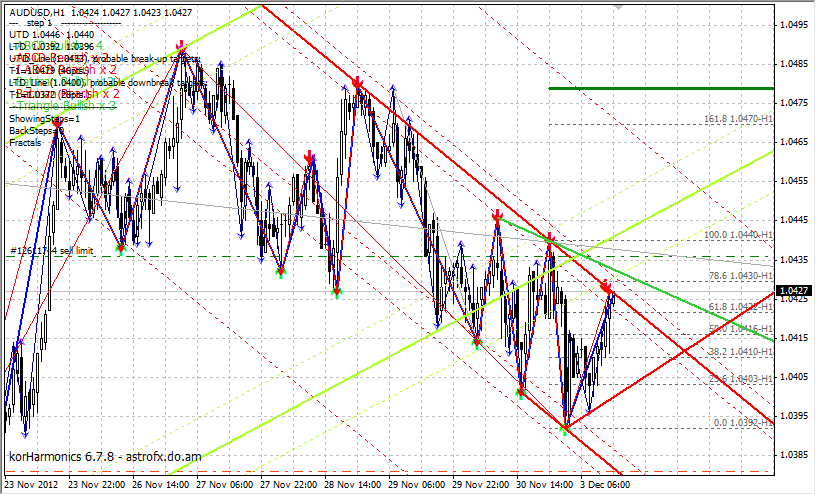The image size is (816, 495).
Task: Select the thick dark green horizontal line
Action: [661, 88]
